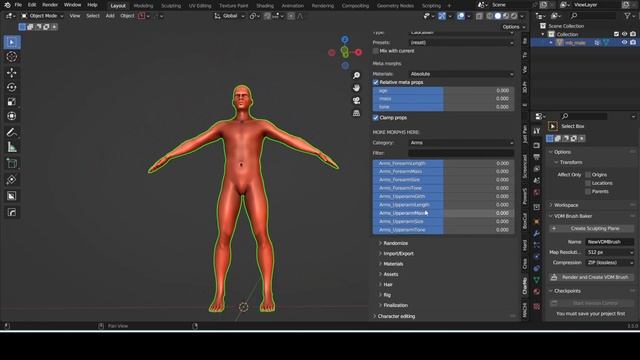Select the Measure tool
The width and height of the screenshot is (640, 360).
(12, 147)
